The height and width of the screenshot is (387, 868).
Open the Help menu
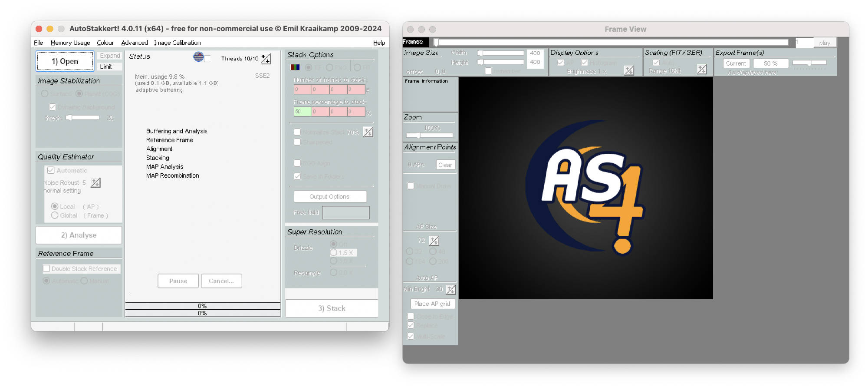[x=379, y=43]
